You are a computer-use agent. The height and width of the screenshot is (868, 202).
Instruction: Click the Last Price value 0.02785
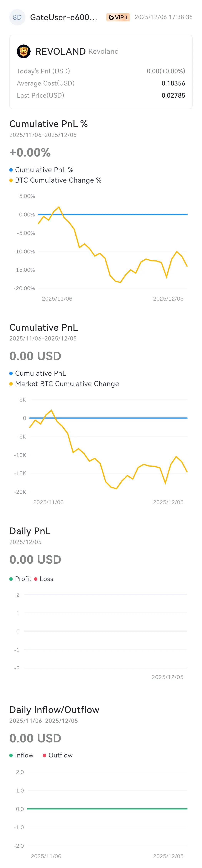click(x=173, y=95)
